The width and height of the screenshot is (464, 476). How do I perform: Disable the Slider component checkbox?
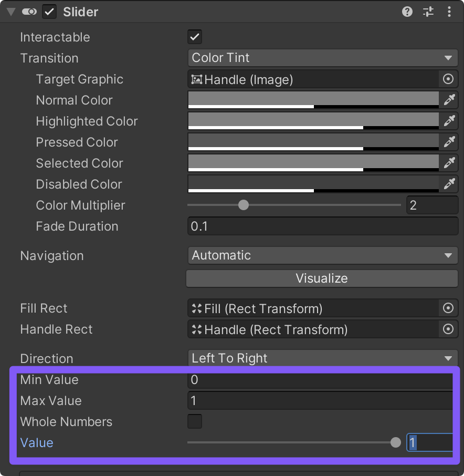pyautogui.click(x=49, y=12)
